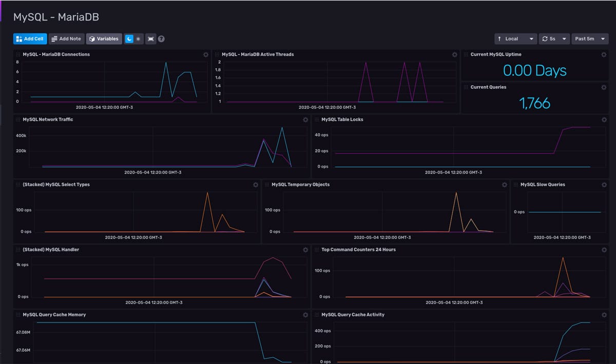Click drag handle of Current MySQL Uptime cell
Viewport: 616px width, 364px height.
click(466, 54)
